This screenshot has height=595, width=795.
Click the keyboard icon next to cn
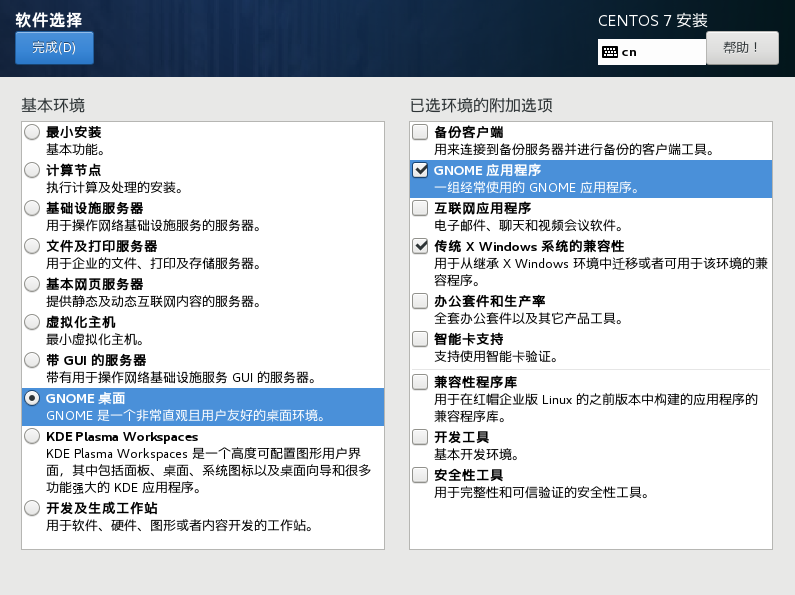610,52
